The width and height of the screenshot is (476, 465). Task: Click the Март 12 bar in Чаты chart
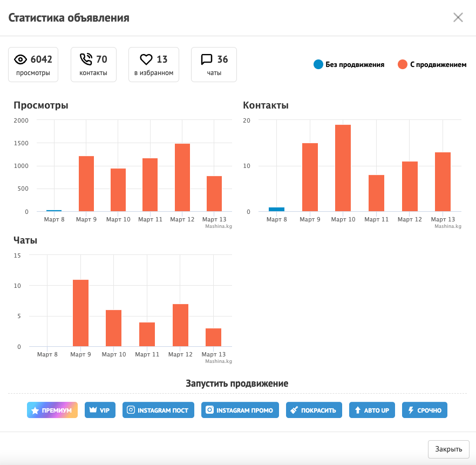click(x=180, y=325)
